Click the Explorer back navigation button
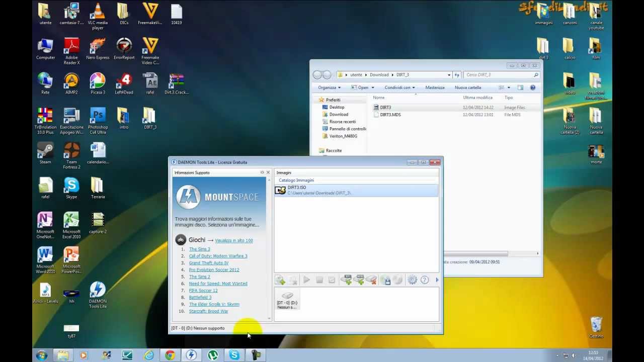 tap(317, 75)
